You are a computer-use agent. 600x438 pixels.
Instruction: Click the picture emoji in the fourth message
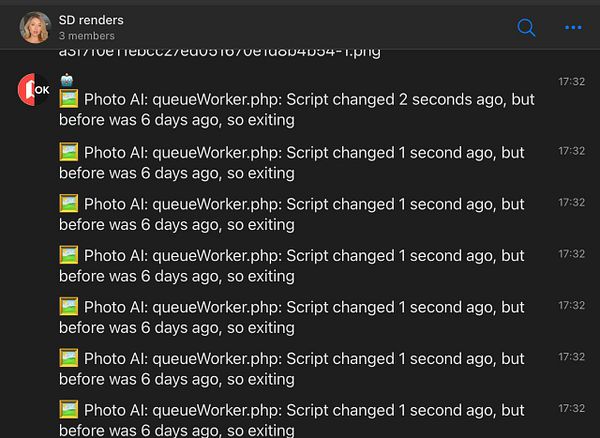click(69, 255)
